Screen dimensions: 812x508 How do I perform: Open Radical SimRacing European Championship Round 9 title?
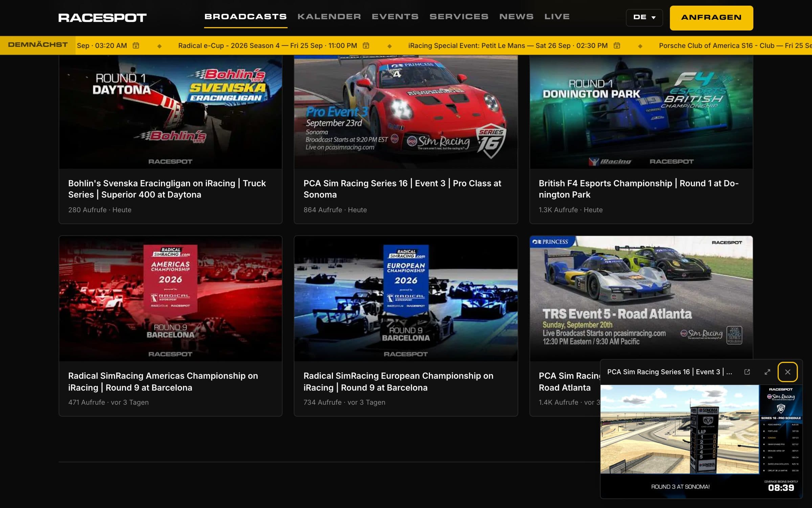pos(398,382)
